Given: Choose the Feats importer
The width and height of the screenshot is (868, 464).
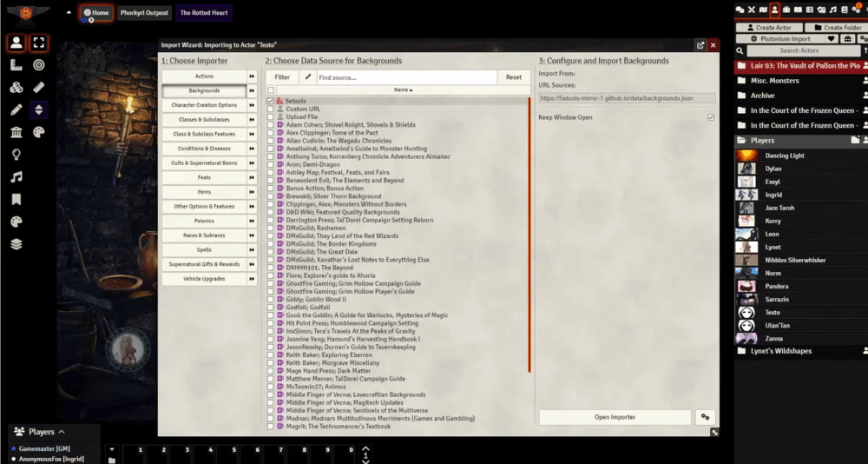Looking at the screenshot, I should pyautogui.click(x=204, y=177).
